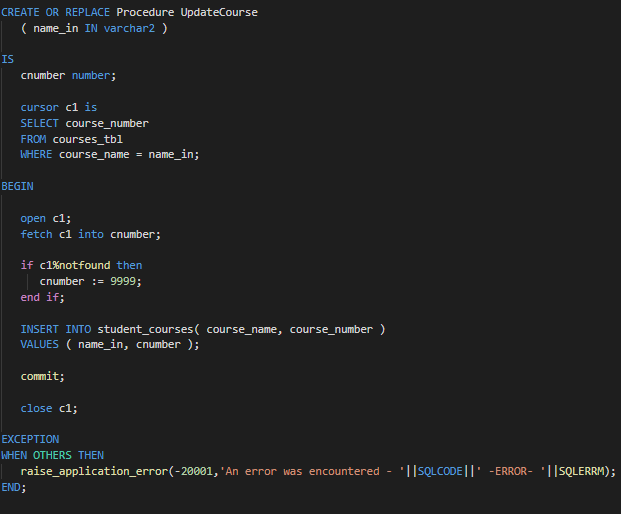Click 'fetch c1 into cnumber;' statement
The height and width of the screenshot is (514, 621).
(x=91, y=234)
